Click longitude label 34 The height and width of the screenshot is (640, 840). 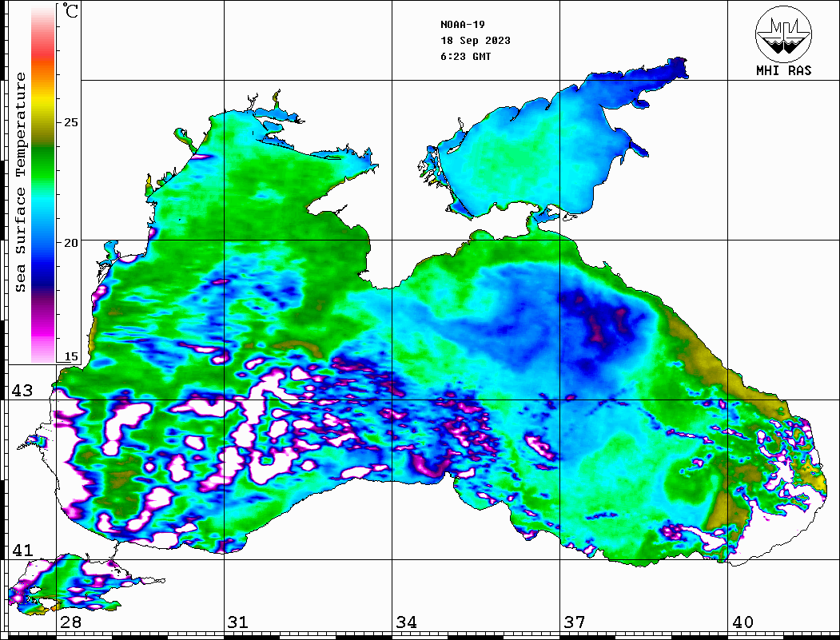coord(406,622)
